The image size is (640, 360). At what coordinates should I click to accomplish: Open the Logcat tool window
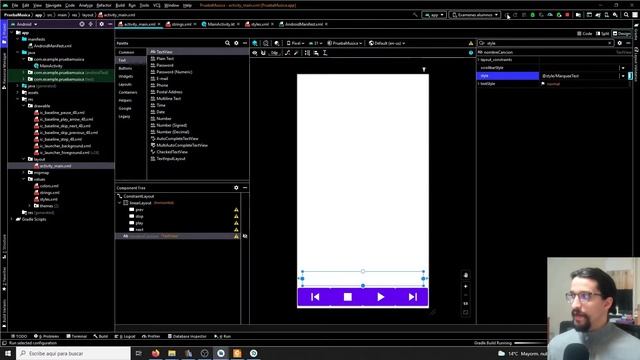coord(125,336)
